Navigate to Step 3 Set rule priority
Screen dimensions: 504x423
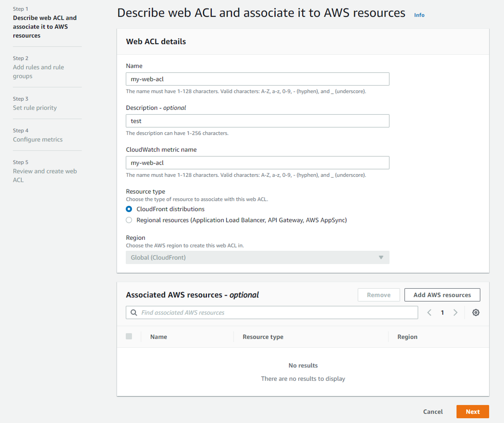coord(35,108)
